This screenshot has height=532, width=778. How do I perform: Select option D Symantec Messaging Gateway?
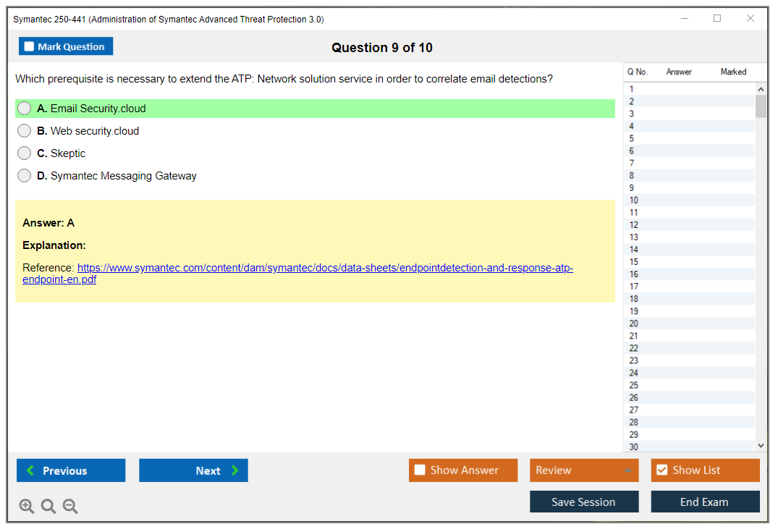(25, 176)
